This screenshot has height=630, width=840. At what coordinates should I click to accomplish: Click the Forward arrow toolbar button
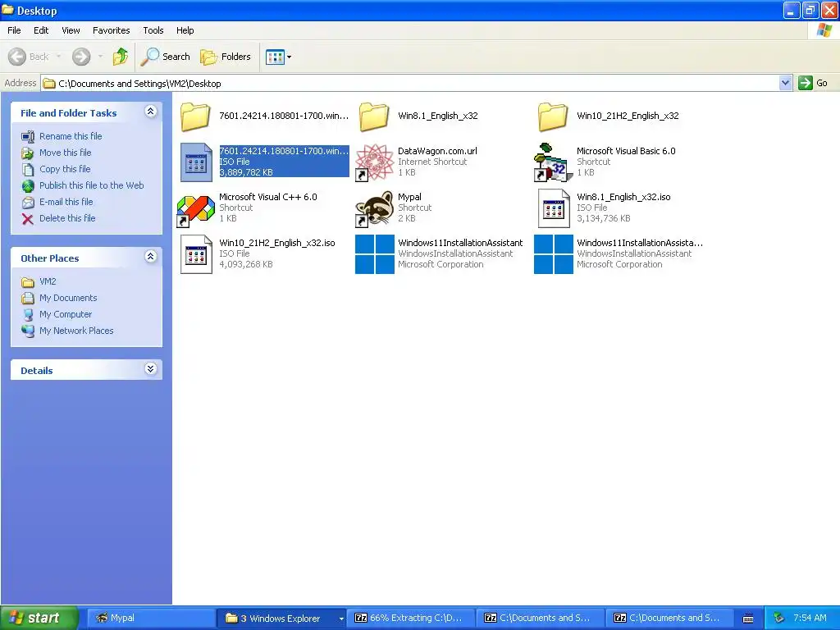(x=81, y=57)
